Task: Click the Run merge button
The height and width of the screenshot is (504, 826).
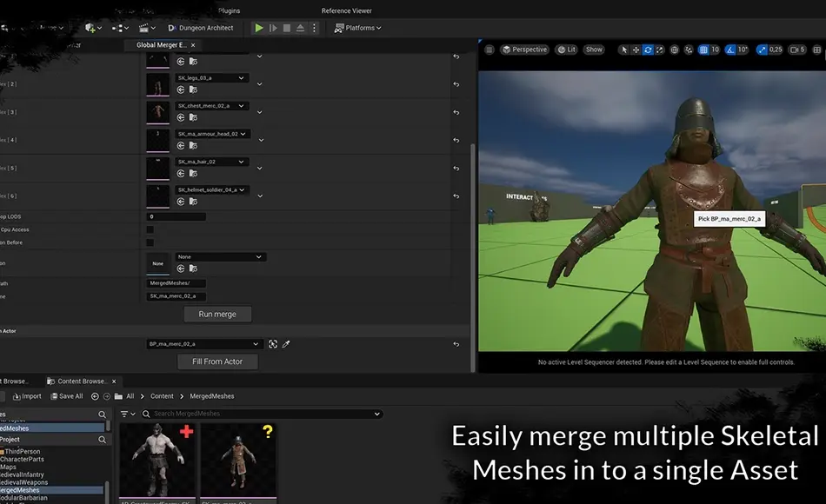Action: pyautogui.click(x=217, y=314)
